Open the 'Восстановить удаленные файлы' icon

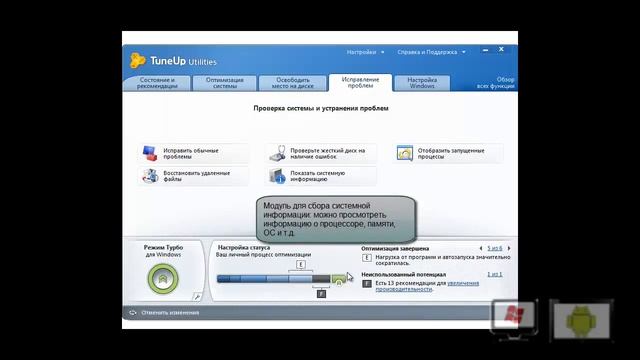click(x=150, y=176)
